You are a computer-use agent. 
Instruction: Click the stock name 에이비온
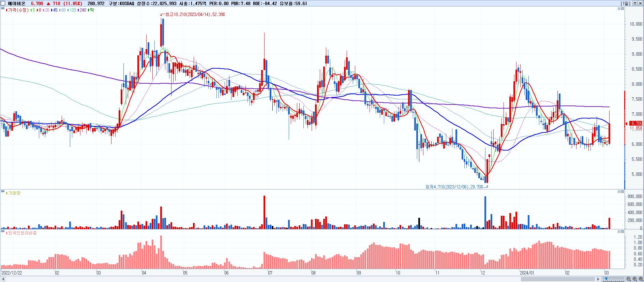coord(17,3)
